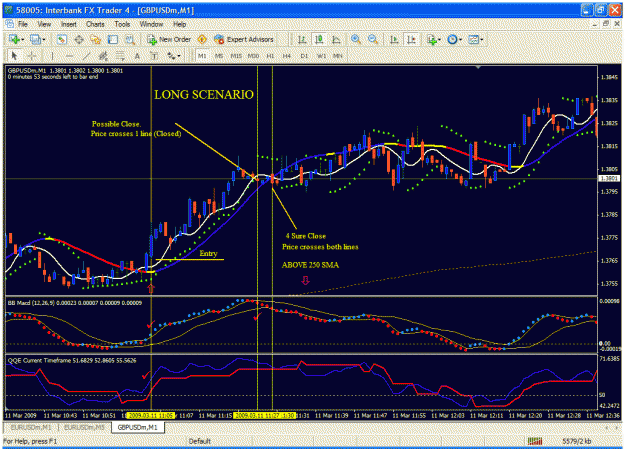This screenshot has width=625, height=449.
Task: Switch chart to line chart icon
Action: [x=336, y=39]
